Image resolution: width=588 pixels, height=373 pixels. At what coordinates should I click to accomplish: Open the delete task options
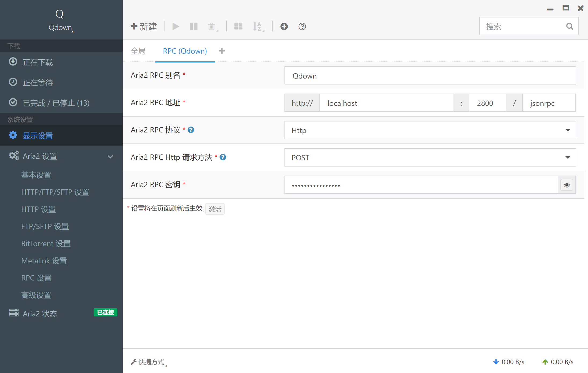[x=212, y=26]
